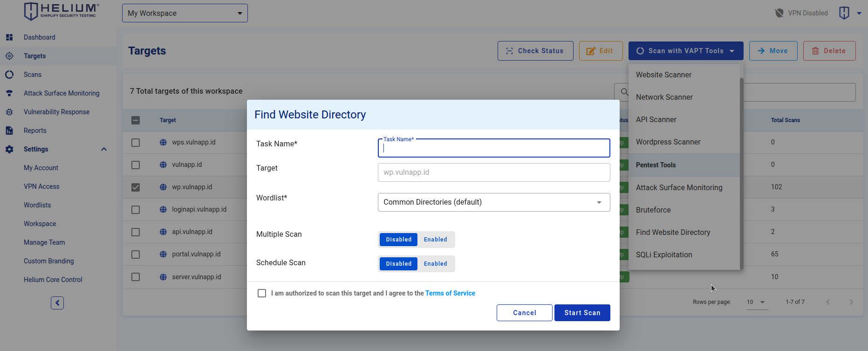Image resolution: width=868 pixels, height=351 pixels.
Task: Go to the previous page of the targets table
Action: point(828,302)
